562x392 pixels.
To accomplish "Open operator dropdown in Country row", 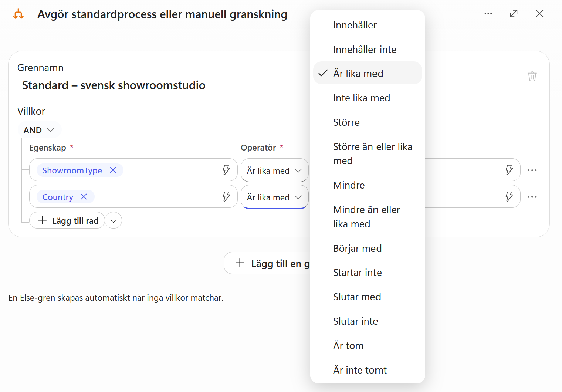I will [274, 197].
